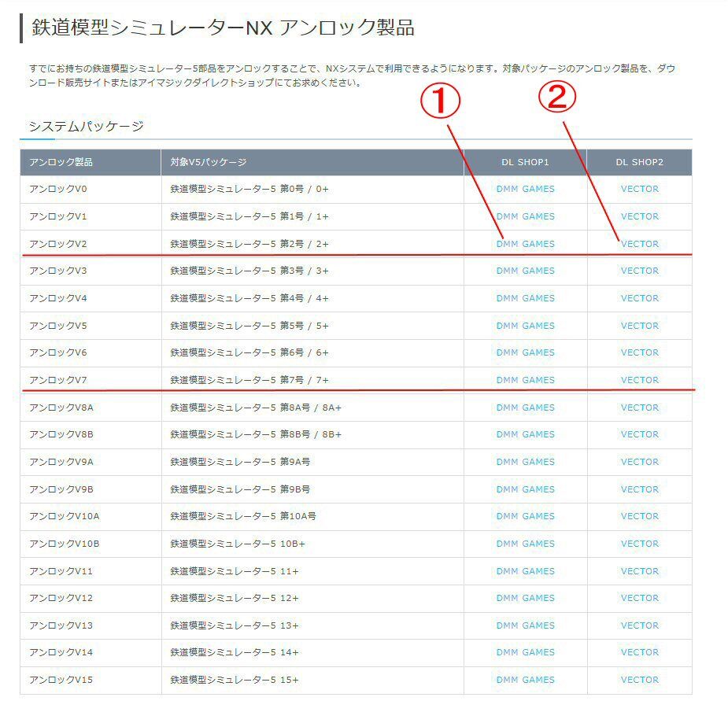The height and width of the screenshot is (712, 728).
Task: Click VECTOR link for アンロックV8B
Action: pos(640,434)
